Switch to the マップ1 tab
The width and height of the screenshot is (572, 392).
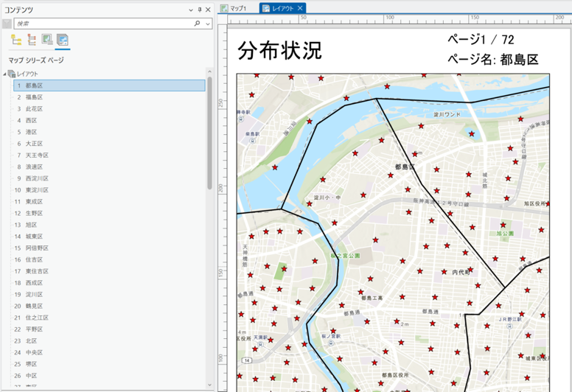click(234, 8)
